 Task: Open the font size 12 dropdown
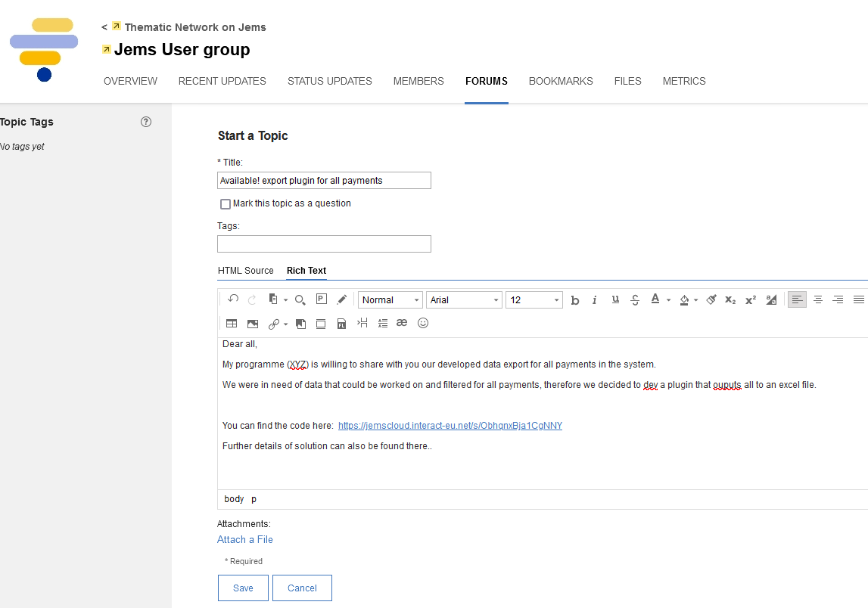click(x=534, y=300)
